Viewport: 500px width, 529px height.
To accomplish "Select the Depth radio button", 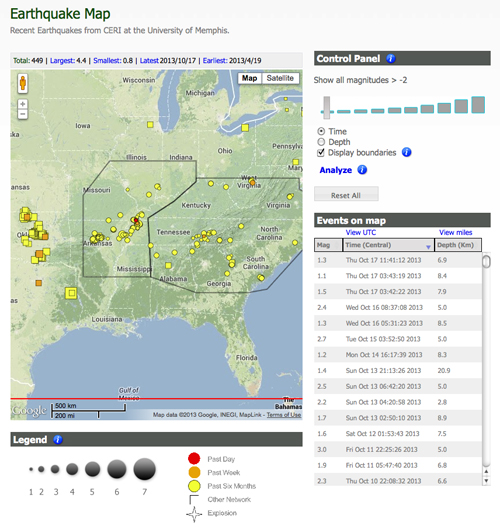I will pos(321,142).
